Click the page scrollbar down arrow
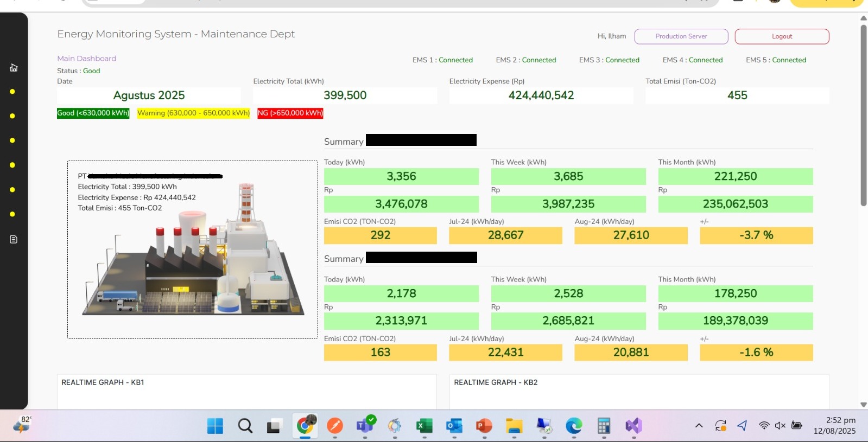This screenshot has width=868, height=442. tap(863, 405)
